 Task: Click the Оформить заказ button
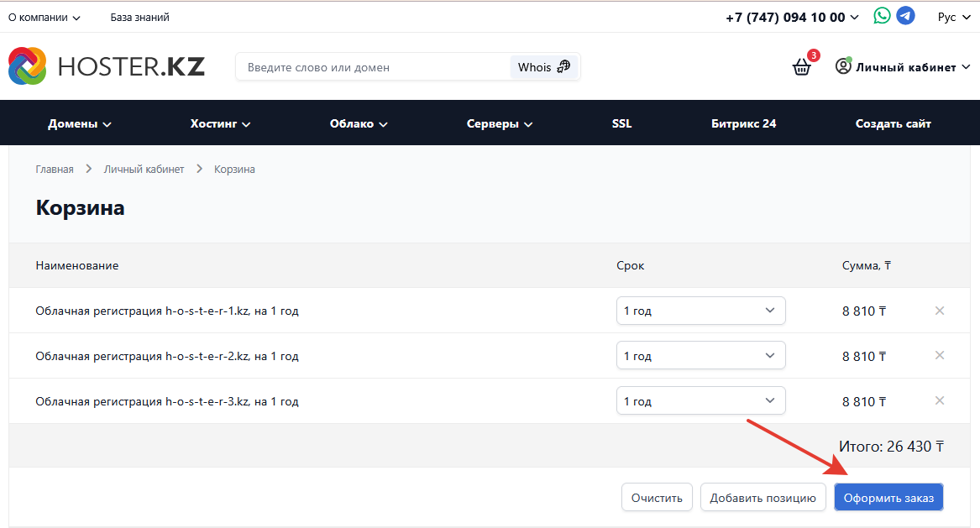(x=888, y=498)
